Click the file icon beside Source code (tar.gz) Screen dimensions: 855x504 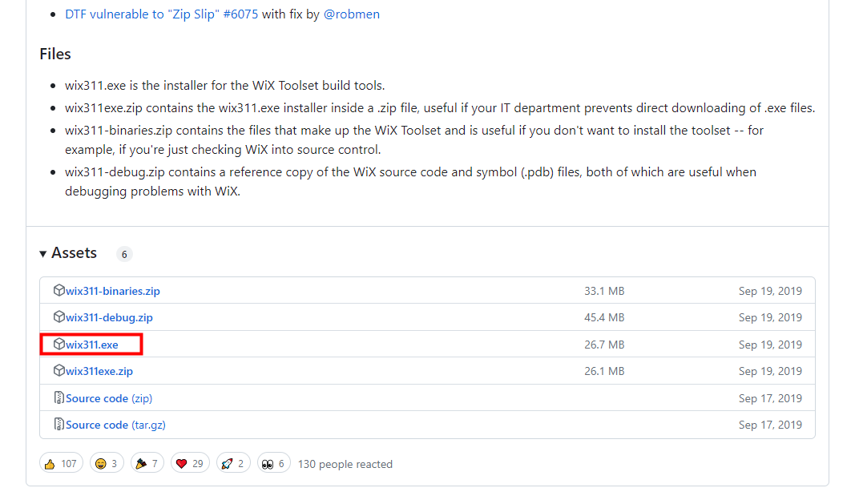click(x=58, y=424)
